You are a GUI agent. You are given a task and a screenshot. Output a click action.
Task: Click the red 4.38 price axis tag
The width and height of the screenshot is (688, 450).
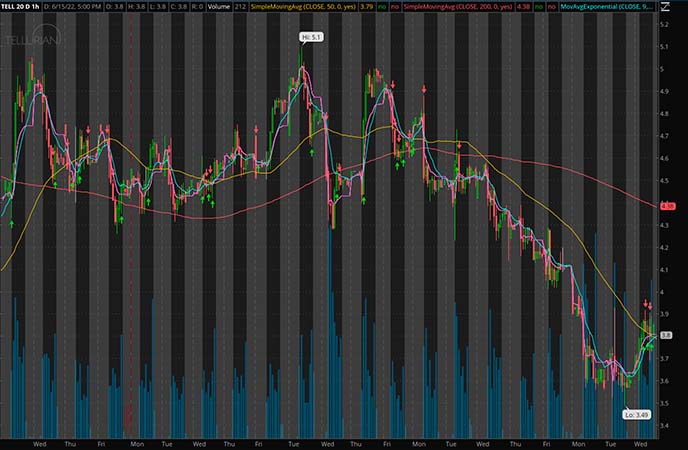click(x=667, y=206)
